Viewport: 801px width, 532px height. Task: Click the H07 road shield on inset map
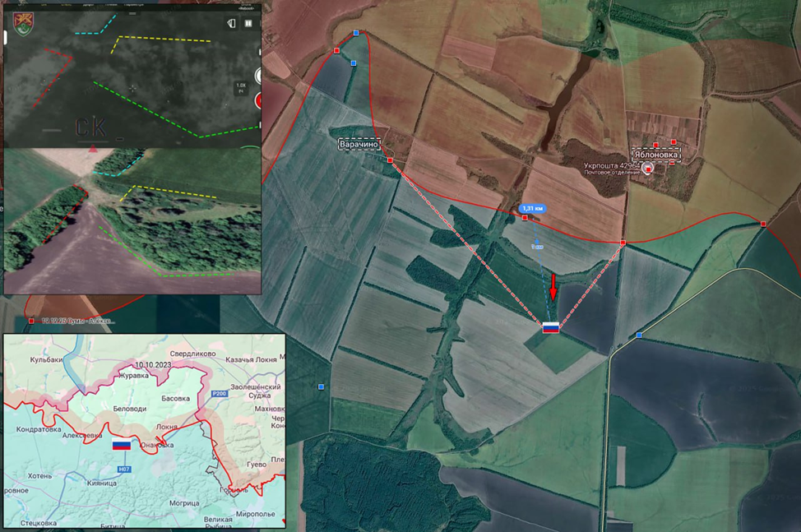point(123,469)
